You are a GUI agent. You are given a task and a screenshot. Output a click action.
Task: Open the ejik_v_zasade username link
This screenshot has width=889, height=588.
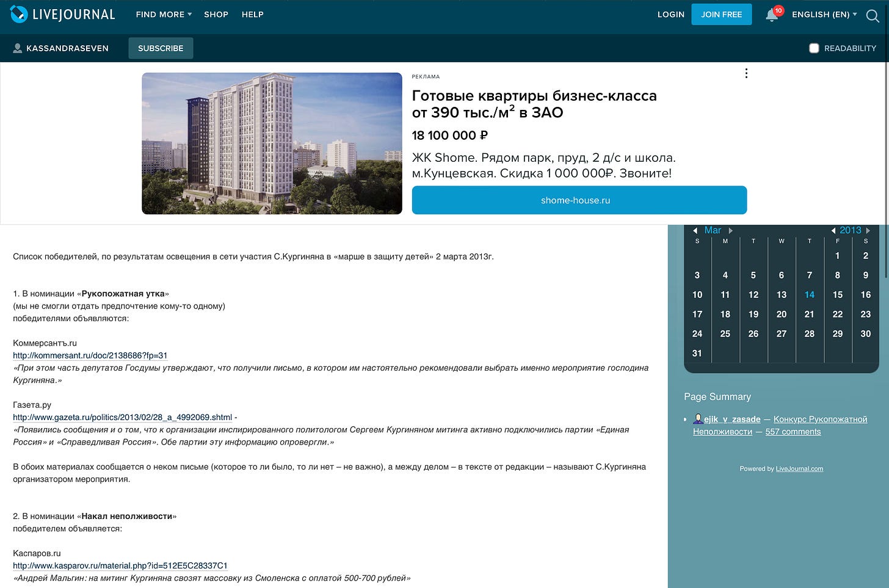point(732,419)
